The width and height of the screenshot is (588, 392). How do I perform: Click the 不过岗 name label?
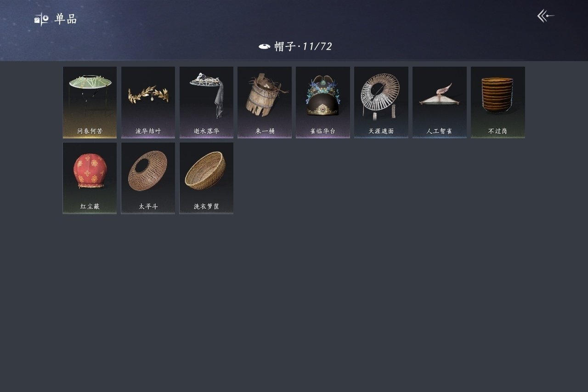point(498,131)
